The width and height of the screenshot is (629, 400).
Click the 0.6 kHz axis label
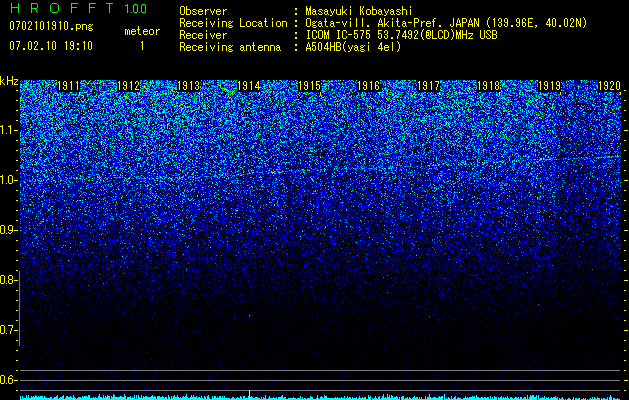tap(8, 380)
